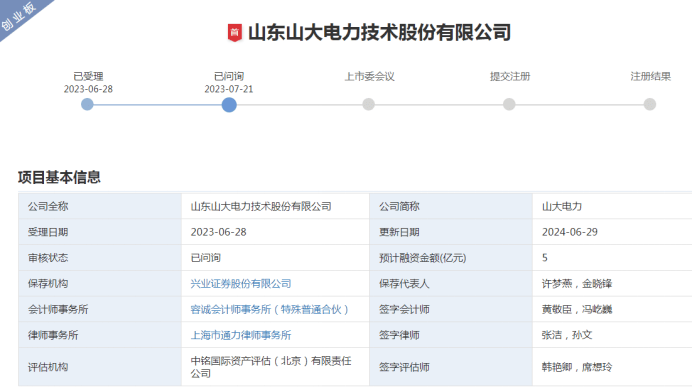Click the 保荐代表人 names 许梦燕，金晓锋
This screenshot has width=693, height=391.
pyautogui.click(x=577, y=284)
